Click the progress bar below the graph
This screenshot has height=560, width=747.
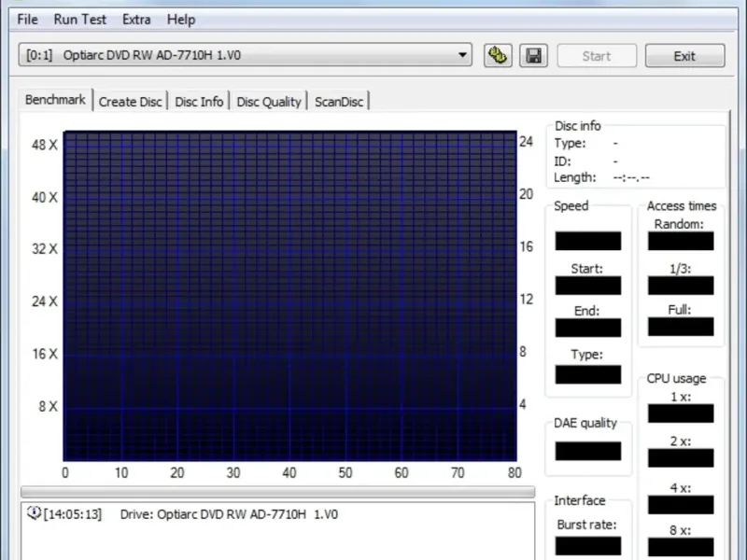point(277,492)
